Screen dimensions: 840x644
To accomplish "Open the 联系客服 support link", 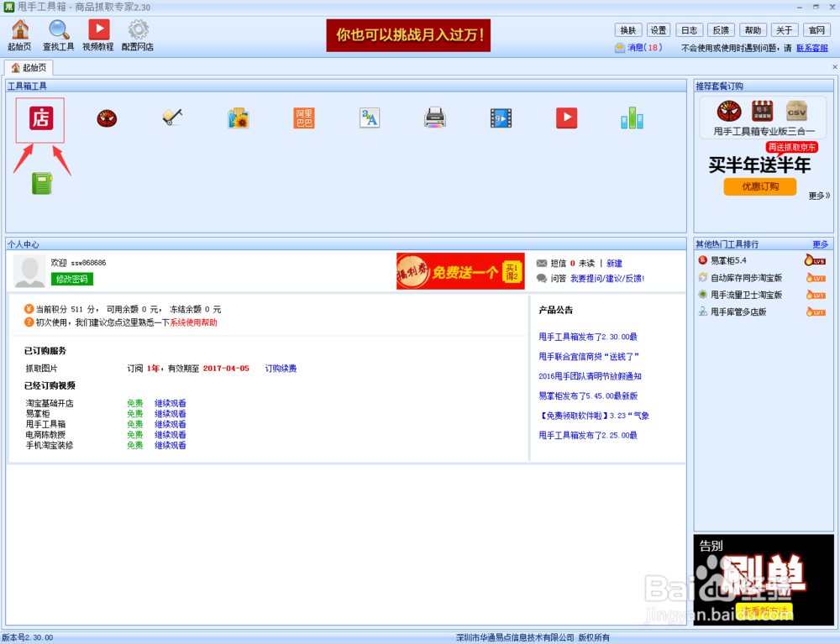I will (x=811, y=46).
